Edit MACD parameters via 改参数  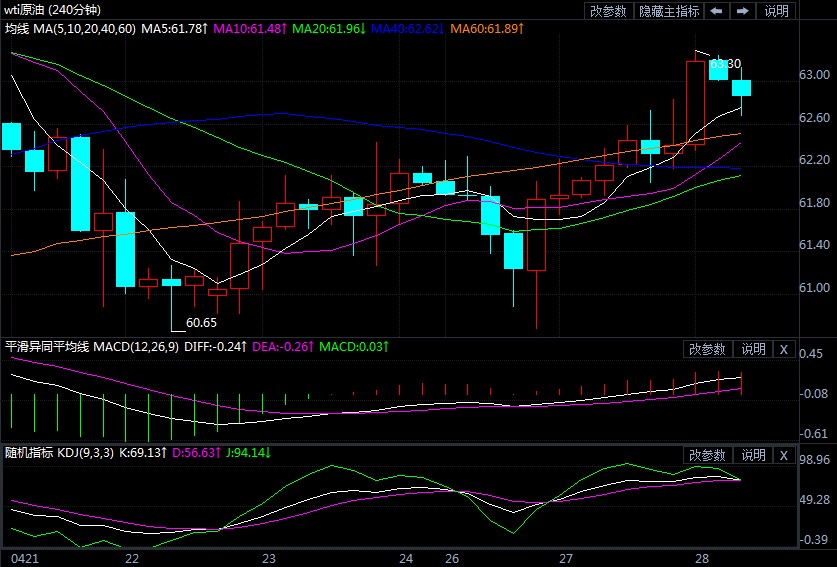707,349
